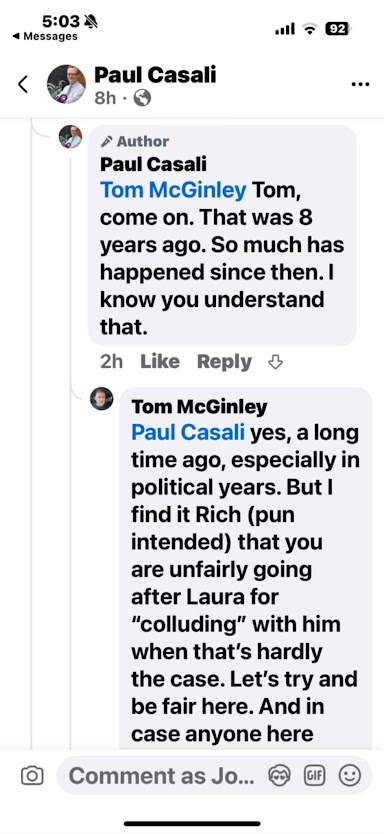Tap the globe public privacy icon
Screen dimensions: 384x834
click(142, 98)
